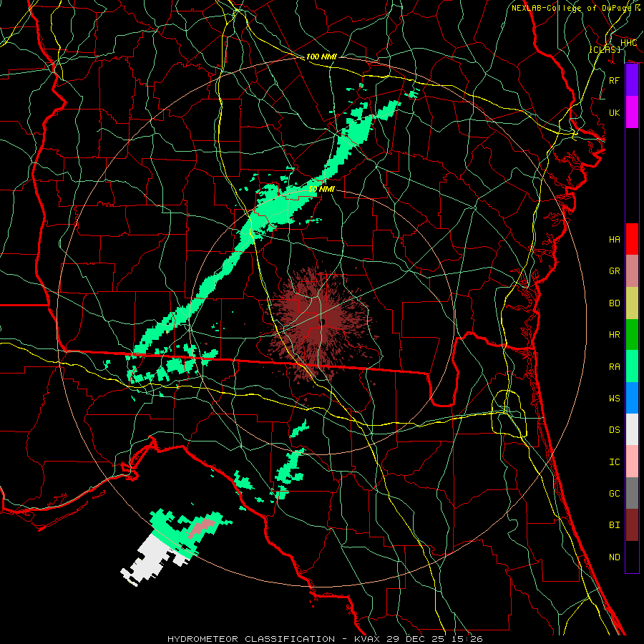The height and width of the screenshot is (644, 644).
Task: Click the WS legend label
Action: (614, 398)
